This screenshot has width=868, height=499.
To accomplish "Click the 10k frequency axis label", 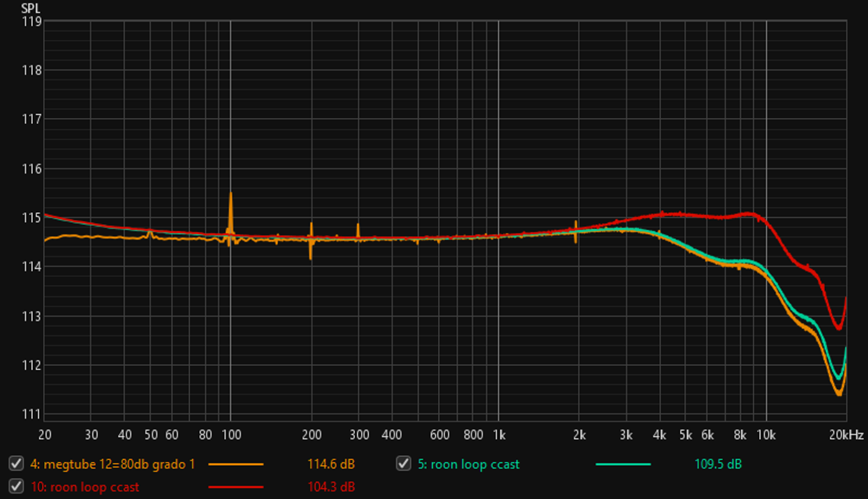I will tap(766, 435).
